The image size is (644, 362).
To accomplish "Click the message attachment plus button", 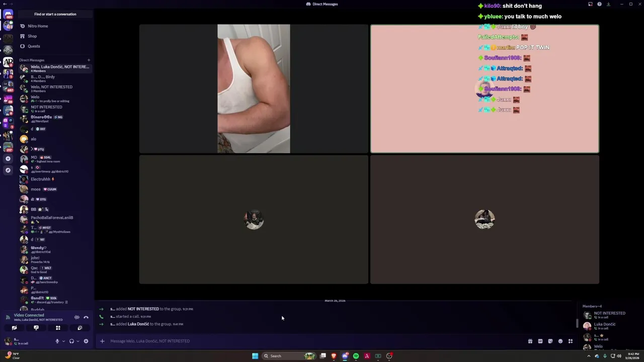I will (x=102, y=341).
